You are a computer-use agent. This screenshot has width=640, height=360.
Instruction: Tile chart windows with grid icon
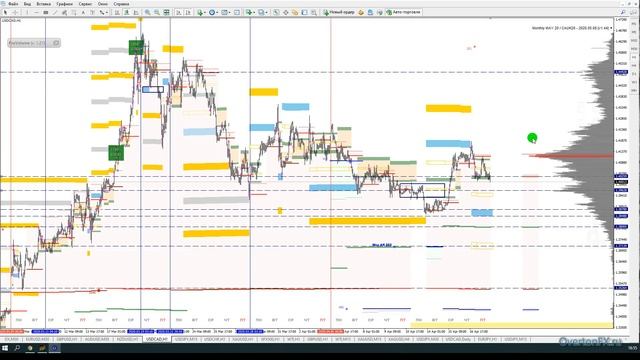(166, 12)
